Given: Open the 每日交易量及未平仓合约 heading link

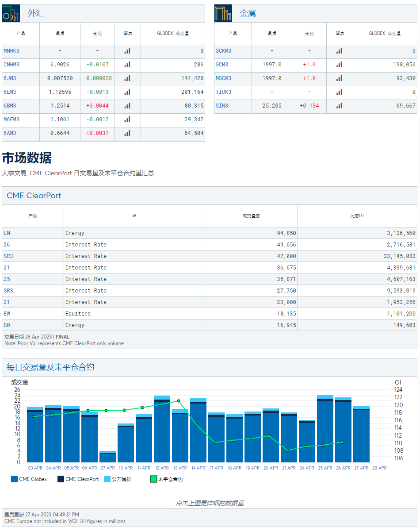Looking at the screenshot, I should [x=50, y=367].
